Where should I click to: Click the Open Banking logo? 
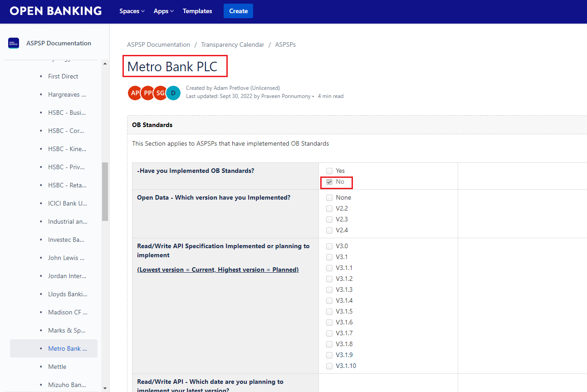(x=56, y=11)
